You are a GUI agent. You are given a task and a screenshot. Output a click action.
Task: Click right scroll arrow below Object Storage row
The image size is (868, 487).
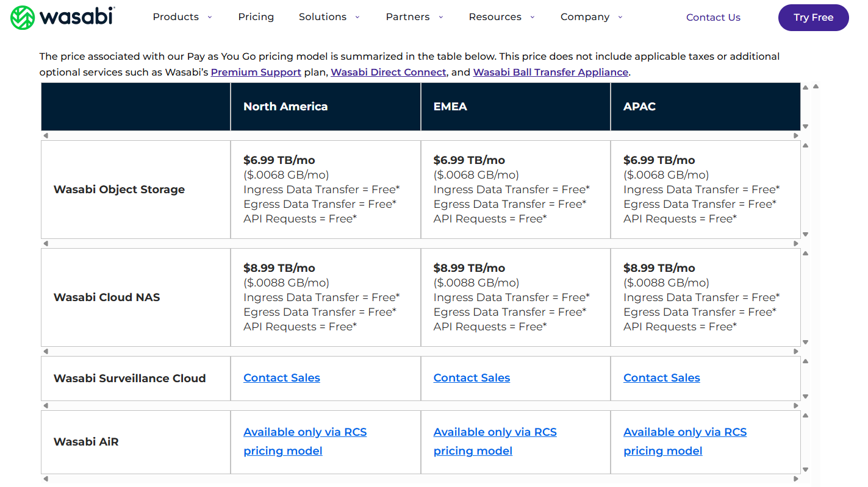[x=795, y=244]
